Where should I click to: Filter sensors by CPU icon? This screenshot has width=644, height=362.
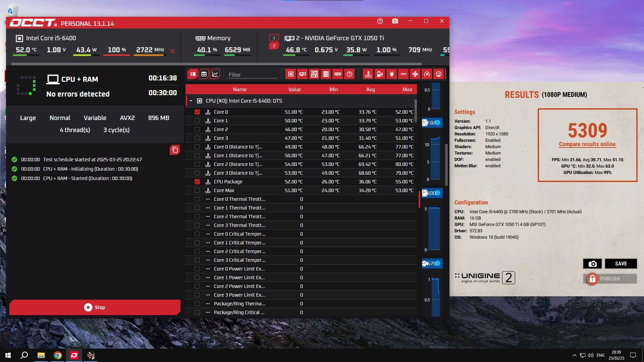[x=291, y=74]
